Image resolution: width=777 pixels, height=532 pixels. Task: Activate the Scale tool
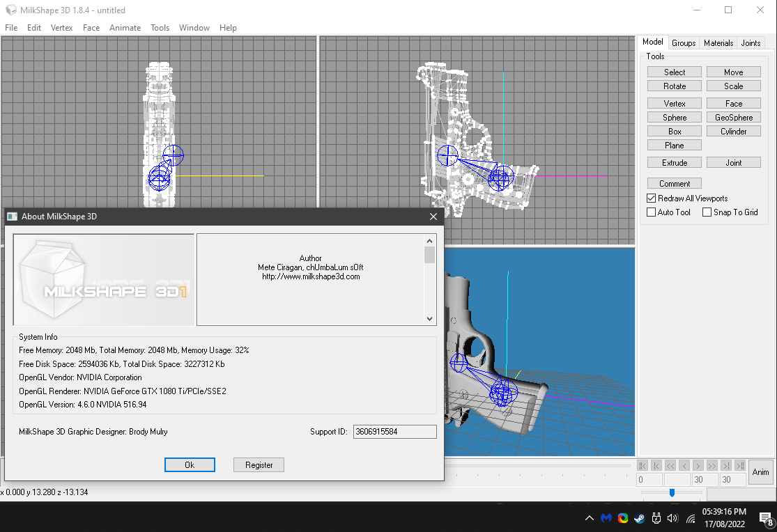point(733,86)
